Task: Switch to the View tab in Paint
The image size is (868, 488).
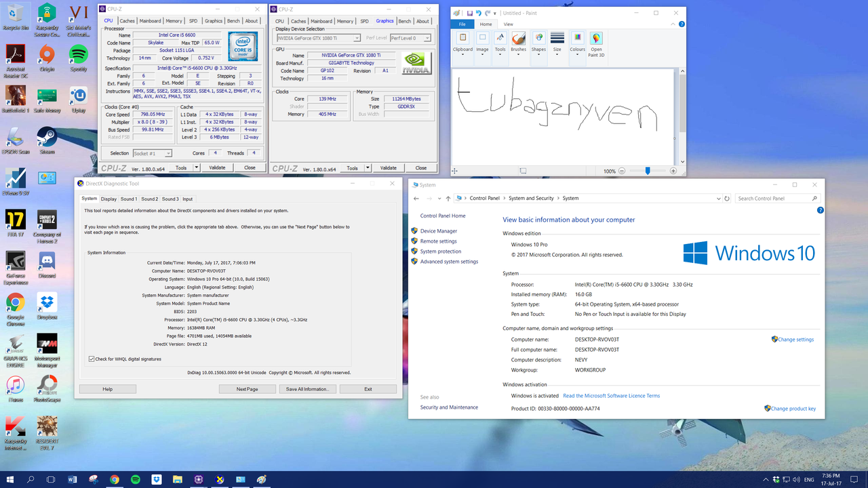Action: [x=508, y=24]
